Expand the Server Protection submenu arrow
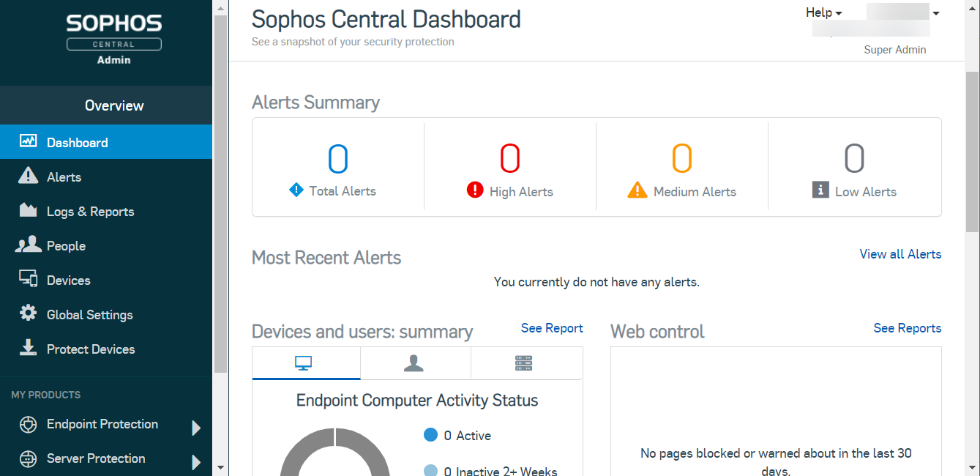 pos(195,462)
